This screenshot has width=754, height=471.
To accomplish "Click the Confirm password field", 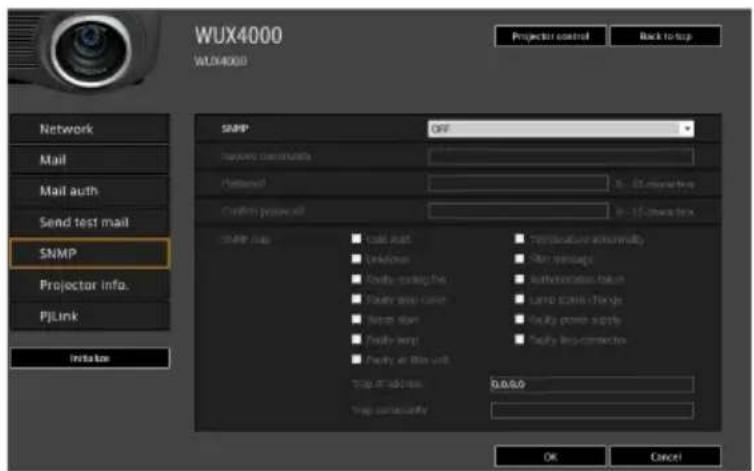I will pyautogui.click(x=518, y=211).
